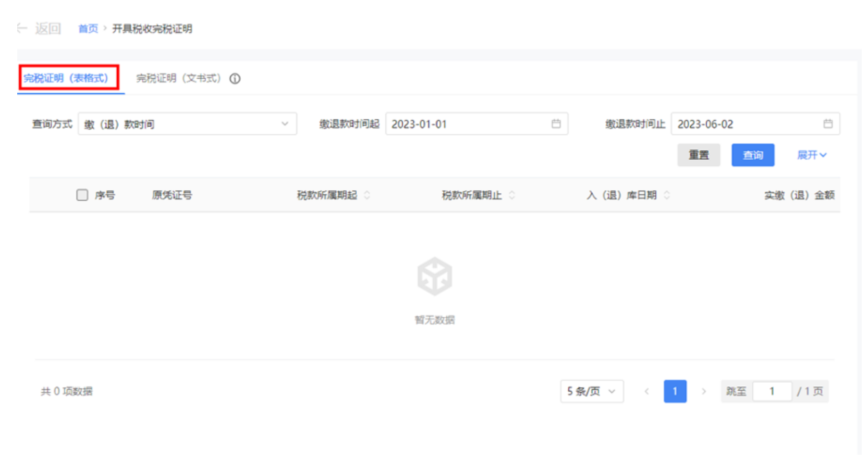Open calendar icon for end date 2023-06-02

click(828, 124)
